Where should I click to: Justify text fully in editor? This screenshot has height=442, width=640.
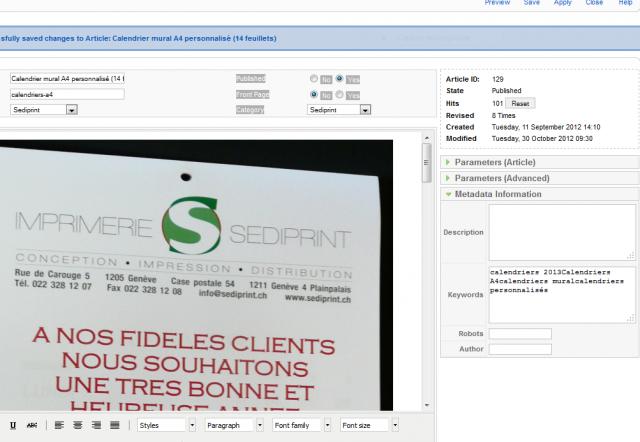(x=115, y=425)
